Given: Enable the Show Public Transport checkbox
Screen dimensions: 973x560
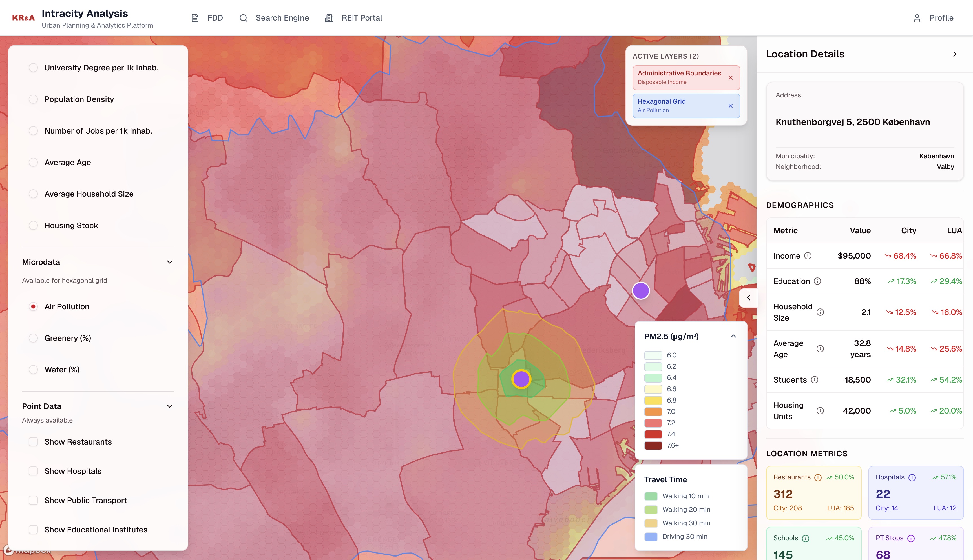Looking at the screenshot, I should tap(34, 500).
